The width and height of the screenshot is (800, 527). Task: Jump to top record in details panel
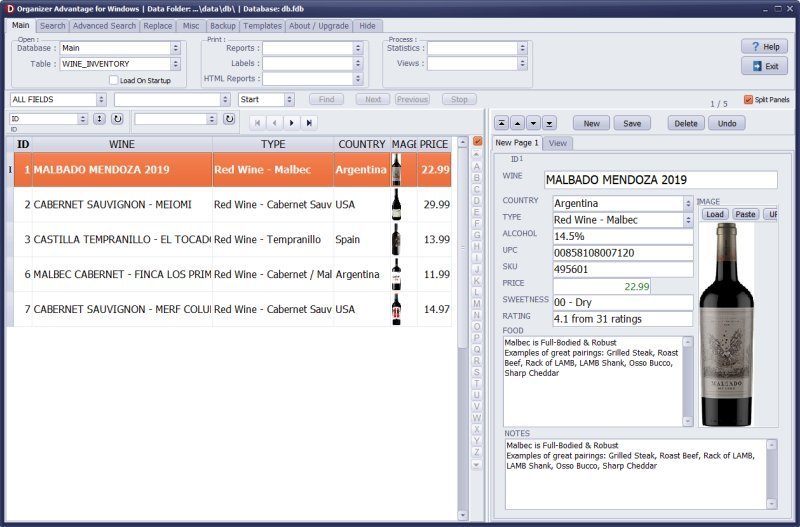(502, 123)
